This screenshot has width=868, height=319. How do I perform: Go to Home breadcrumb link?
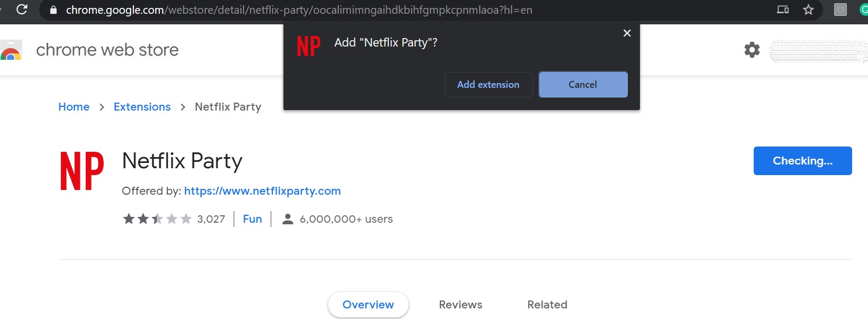coord(74,107)
